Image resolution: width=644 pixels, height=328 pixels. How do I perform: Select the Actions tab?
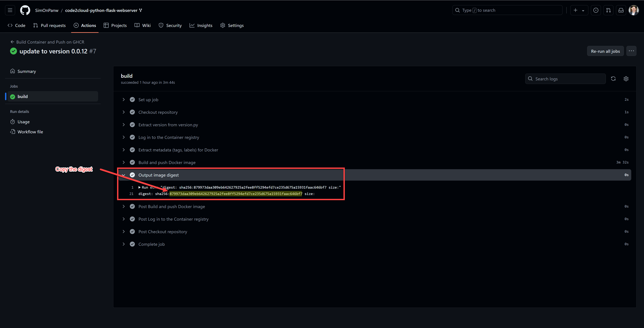point(85,25)
